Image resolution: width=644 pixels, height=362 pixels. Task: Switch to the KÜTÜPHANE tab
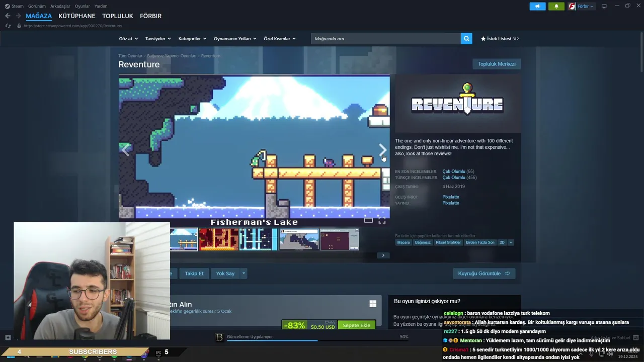(x=77, y=16)
